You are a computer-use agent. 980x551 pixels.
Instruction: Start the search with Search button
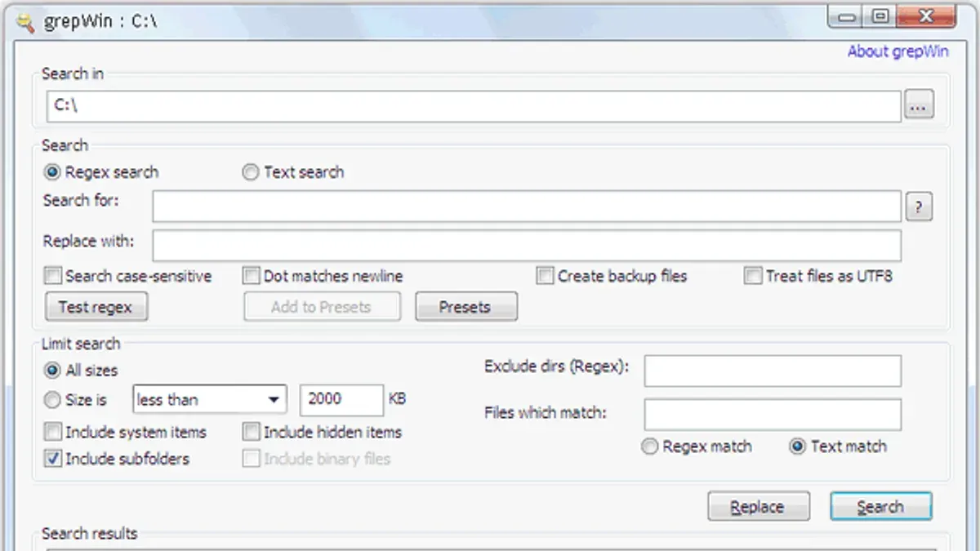pyautogui.click(x=881, y=507)
